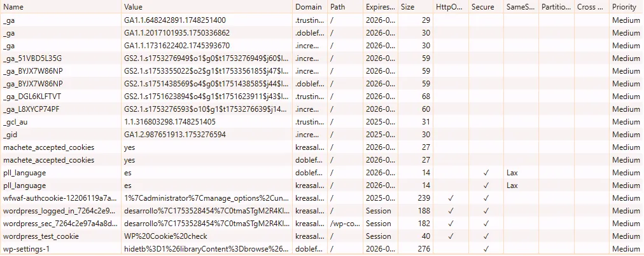This screenshot has width=644, height=256.
Task: Select the wordpress_sec cookie name
Action: [x=60, y=224]
